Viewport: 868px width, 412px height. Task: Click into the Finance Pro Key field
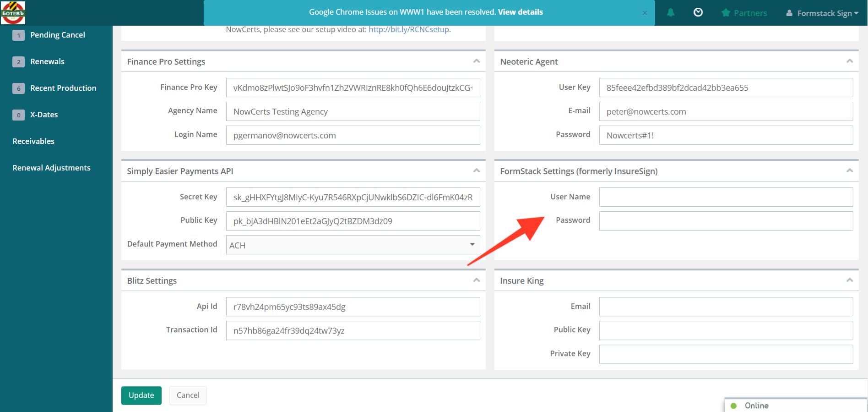point(353,88)
